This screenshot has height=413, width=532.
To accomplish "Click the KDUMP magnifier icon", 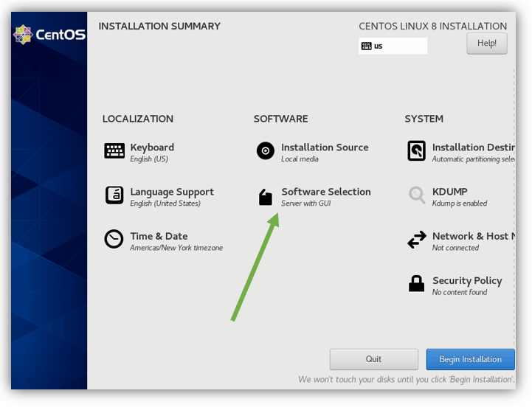I will 417,195.
